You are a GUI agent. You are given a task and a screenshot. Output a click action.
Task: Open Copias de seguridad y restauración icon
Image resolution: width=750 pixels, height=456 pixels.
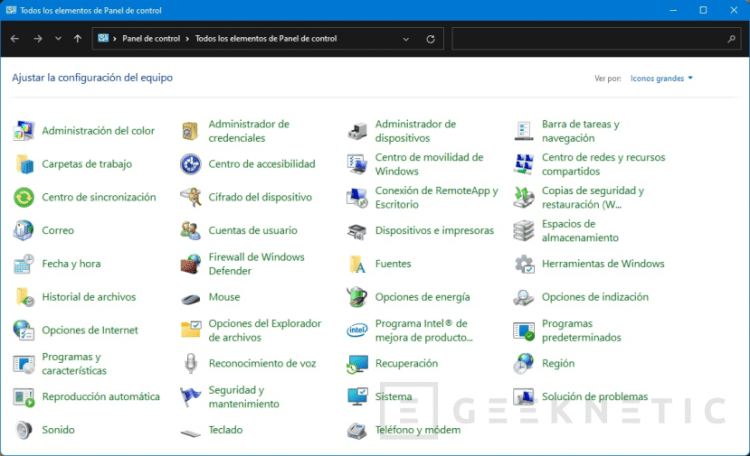(x=524, y=197)
